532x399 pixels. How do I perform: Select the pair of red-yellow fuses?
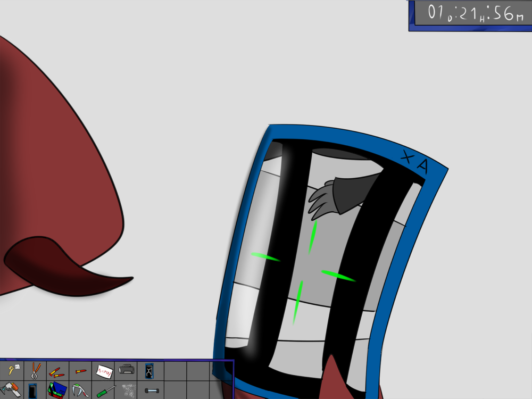[57, 371]
